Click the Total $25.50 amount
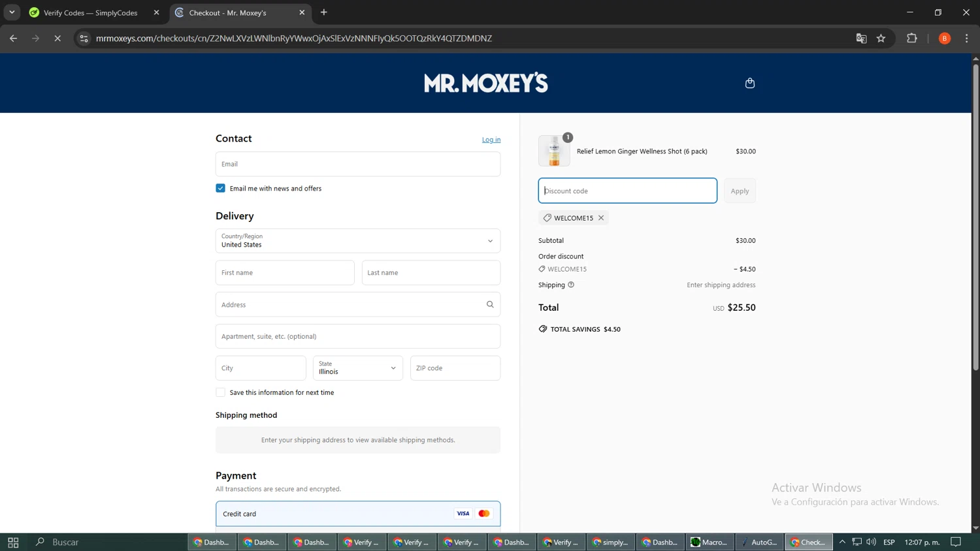Viewport: 980px width, 551px height. [742, 307]
